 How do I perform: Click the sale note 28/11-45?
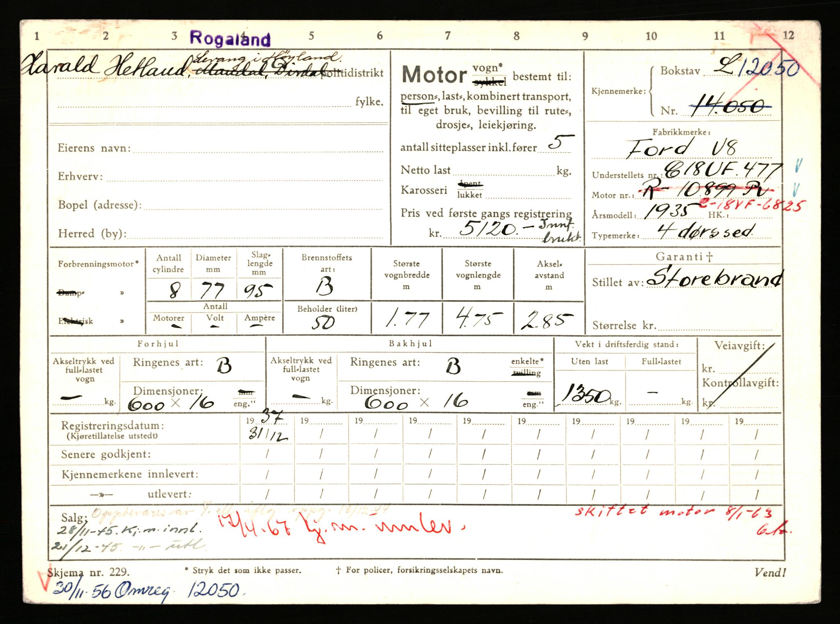(130, 529)
